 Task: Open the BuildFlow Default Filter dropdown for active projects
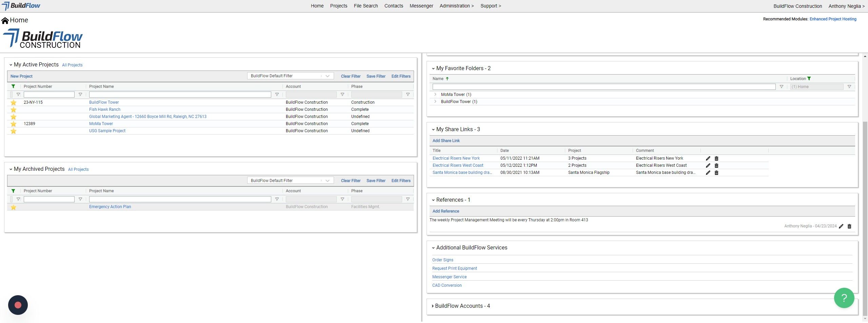pos(290,76)
